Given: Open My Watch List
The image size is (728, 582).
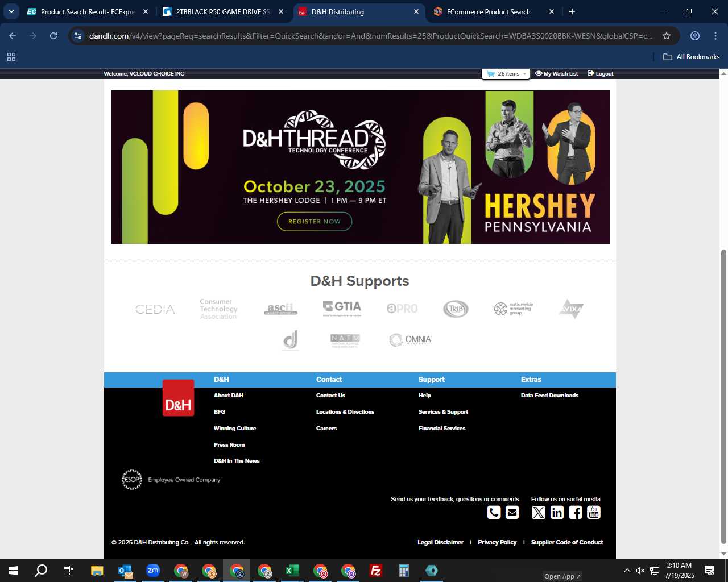Looking at the screenshot, I should [x=557, y=74].
